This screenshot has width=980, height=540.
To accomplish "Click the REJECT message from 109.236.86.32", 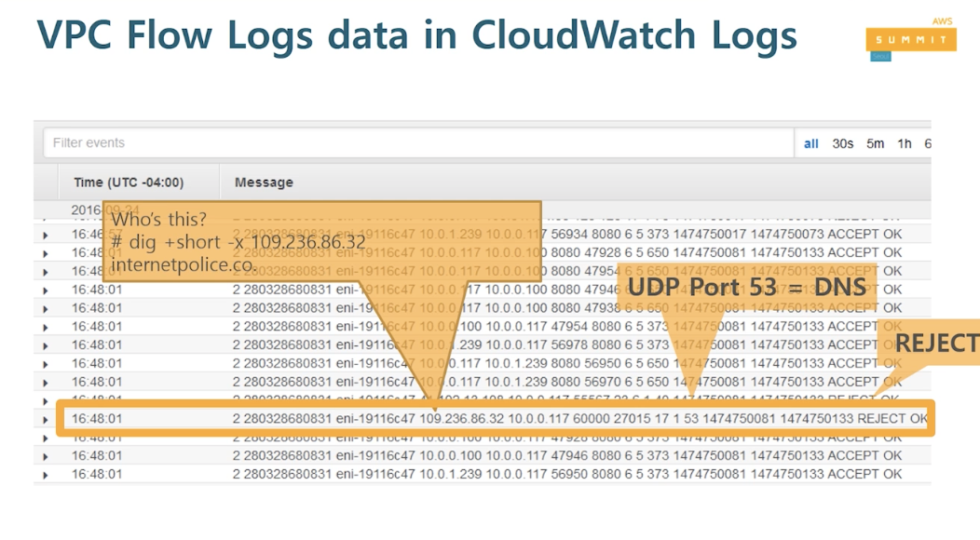I will [580, 418].
